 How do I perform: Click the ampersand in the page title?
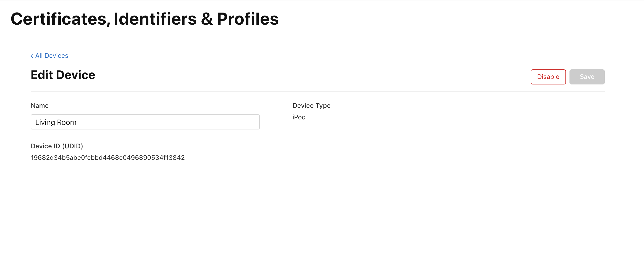point(207,19)
